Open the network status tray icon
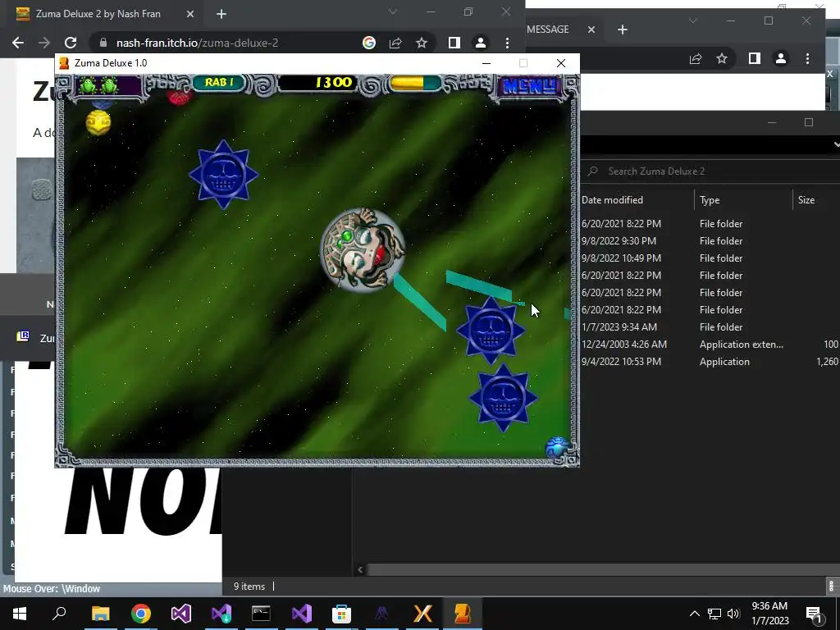 click(x=714, y=614)
